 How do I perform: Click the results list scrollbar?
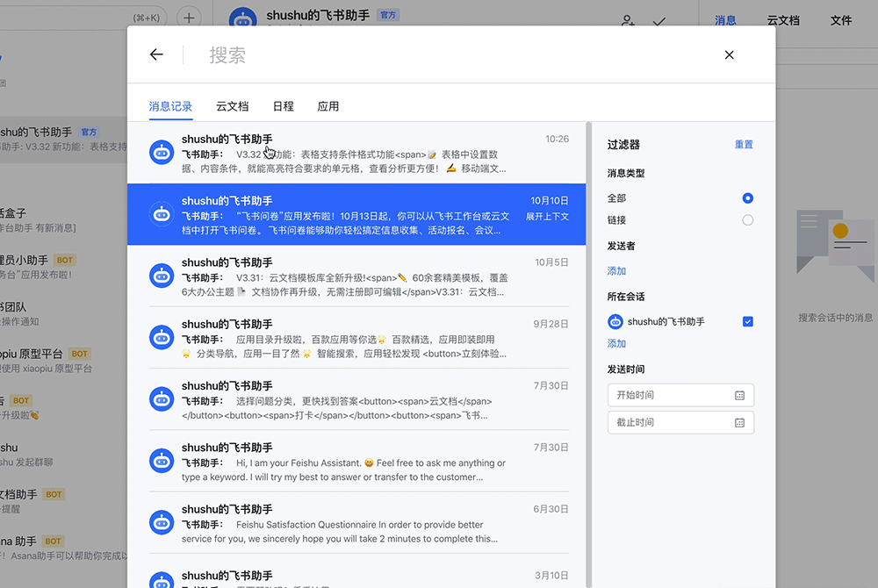(588, 355)
